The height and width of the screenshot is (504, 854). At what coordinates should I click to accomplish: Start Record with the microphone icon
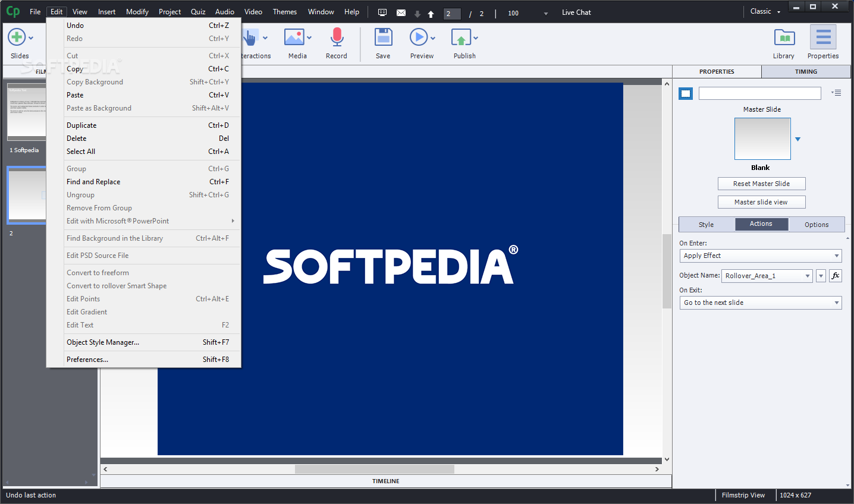tap(337, 37)
